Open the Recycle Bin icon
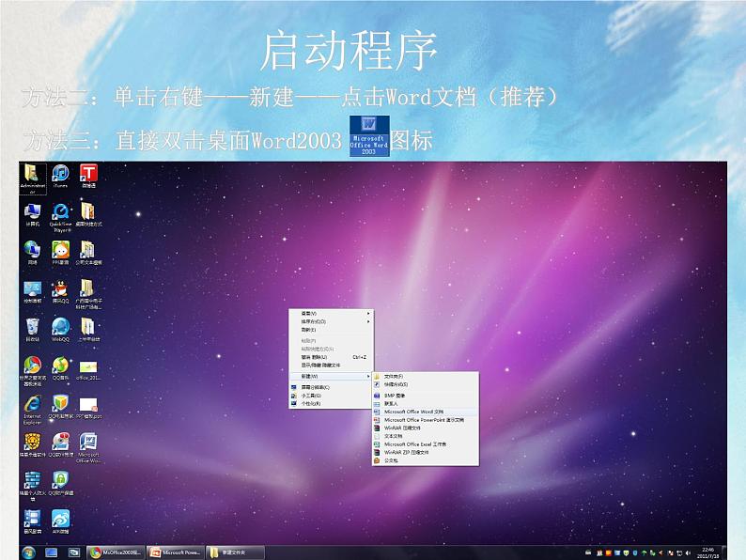Screen dimensions: 746x560 point(32,330)
